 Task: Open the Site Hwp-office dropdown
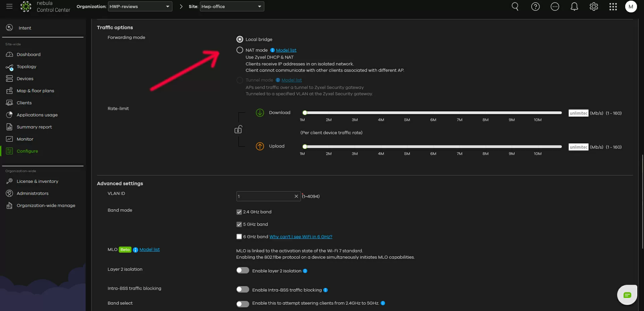point(232,6)
